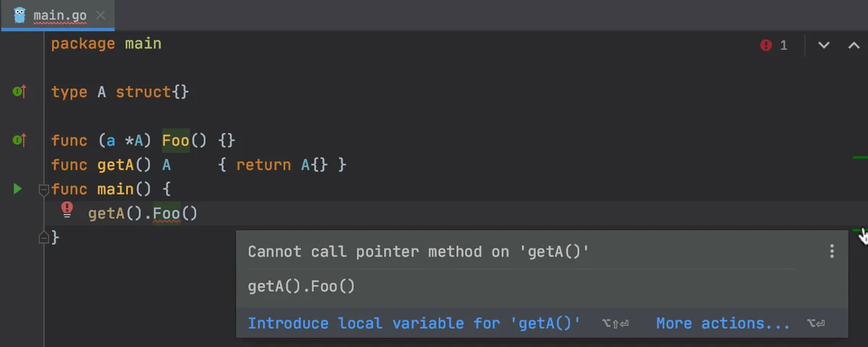Click the Go gopher file icon on tab
The image size is (868, 347).
[20, 14]
